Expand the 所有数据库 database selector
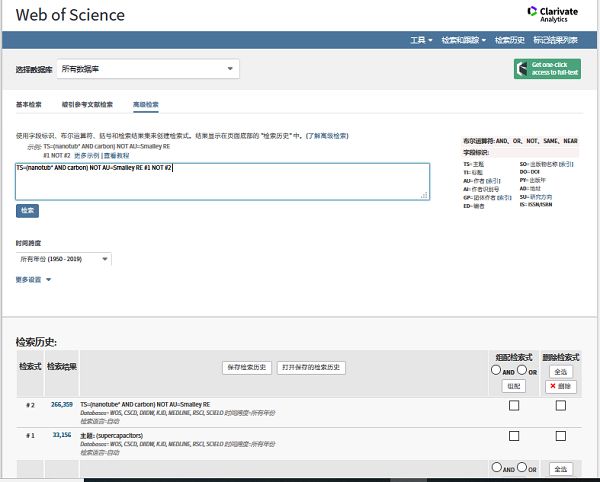This screenshot has height=482, width=600. (148, 68)
